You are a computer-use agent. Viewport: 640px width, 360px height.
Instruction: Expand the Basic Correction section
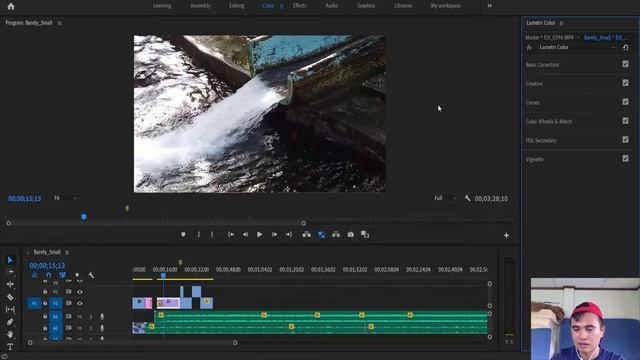542,65
